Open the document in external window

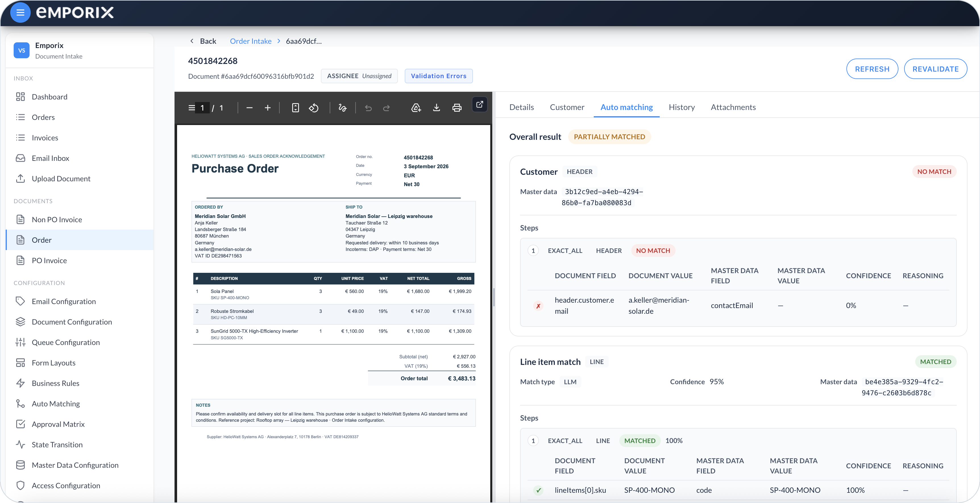click(479, 104)
